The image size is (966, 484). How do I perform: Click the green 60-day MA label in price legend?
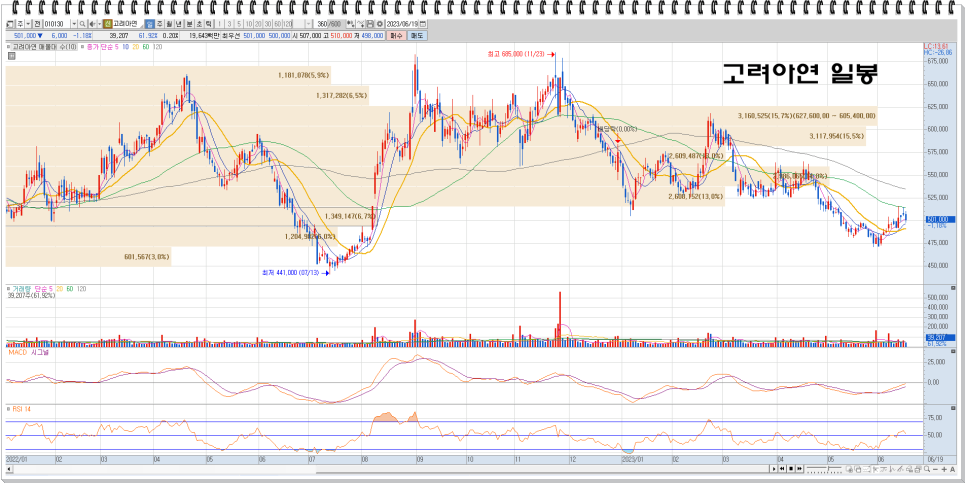(146, 47)
